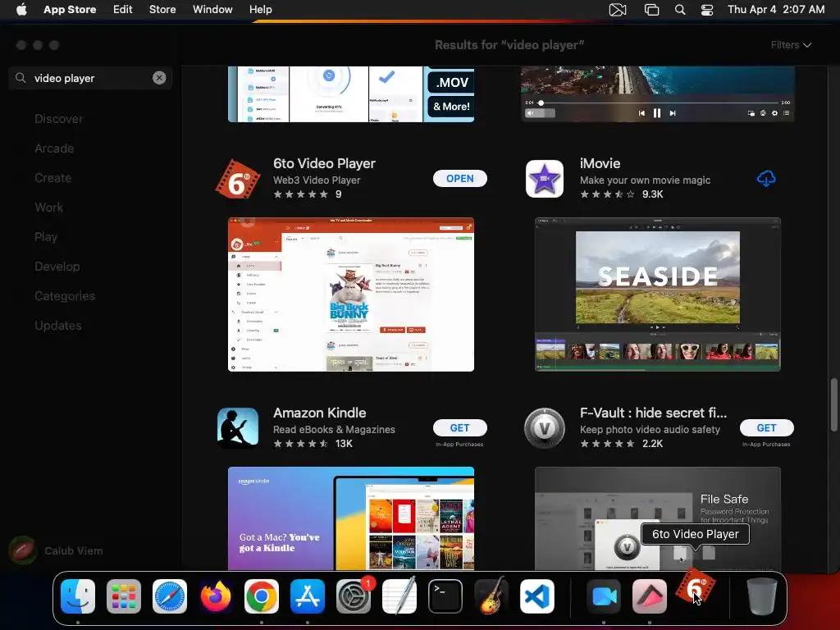Open the F-Vault File Safe screenshot
This screenshot has height=630, width=840.
657,518
